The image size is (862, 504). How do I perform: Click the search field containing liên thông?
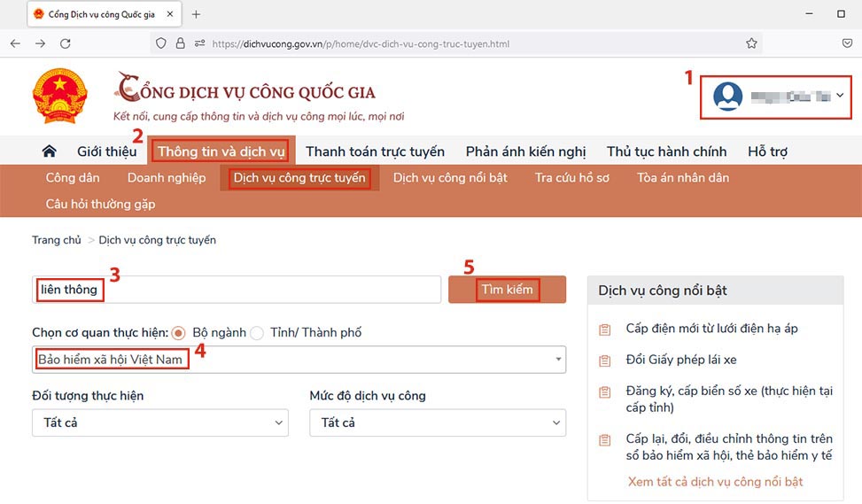click(x=237, y=290)
